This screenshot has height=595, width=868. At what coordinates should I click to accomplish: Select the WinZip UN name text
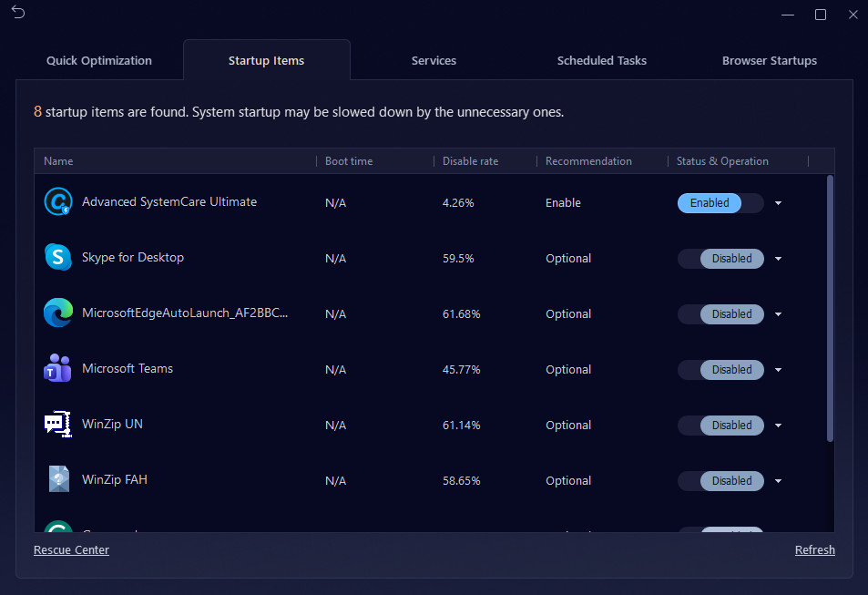click(112, 424)
